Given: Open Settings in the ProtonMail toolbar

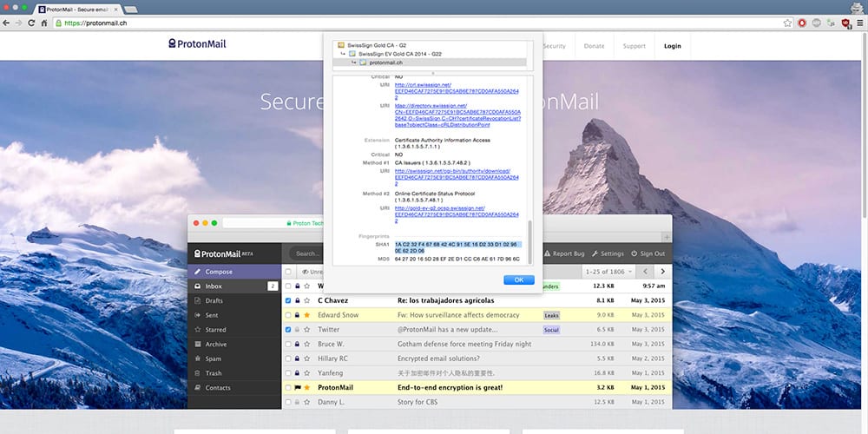Looking at the screenshot, I should coord(608,253).
